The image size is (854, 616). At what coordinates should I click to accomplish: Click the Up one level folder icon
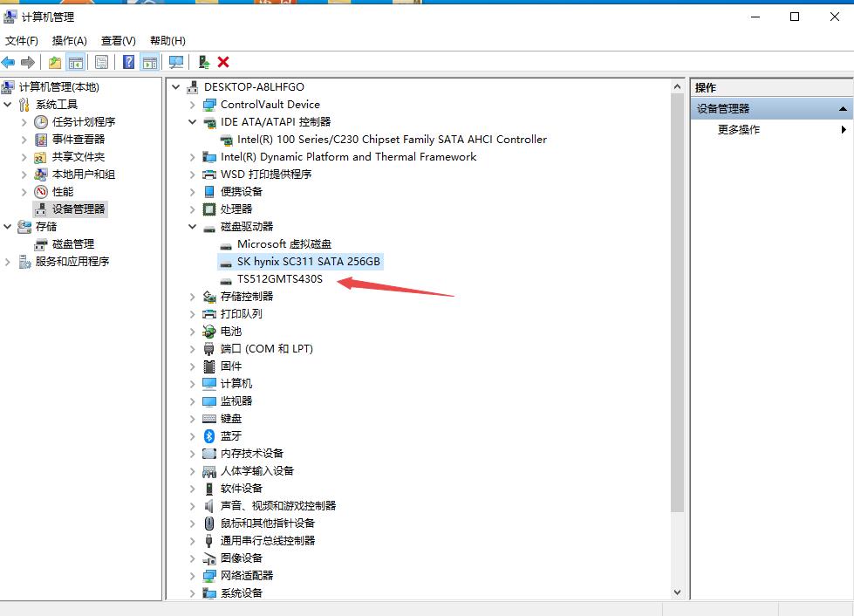pos(54,63)
